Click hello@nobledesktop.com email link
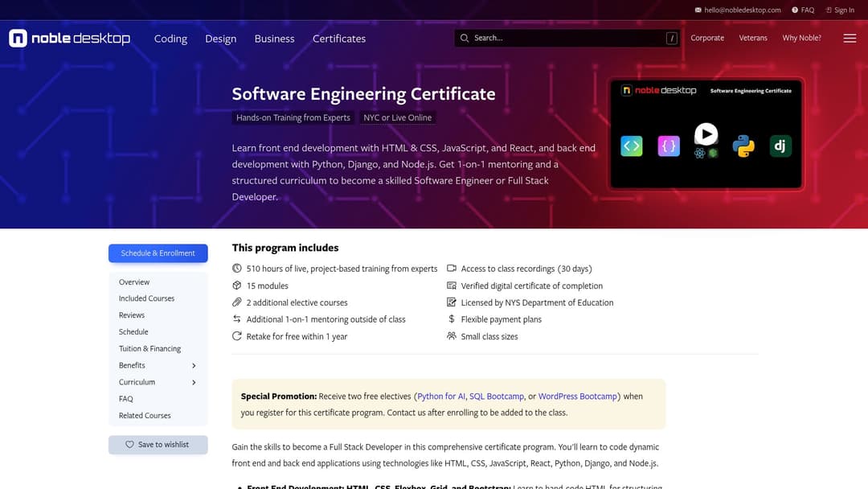Image resolution: width=868 pixels, height=489 pixels. [743, 10]
